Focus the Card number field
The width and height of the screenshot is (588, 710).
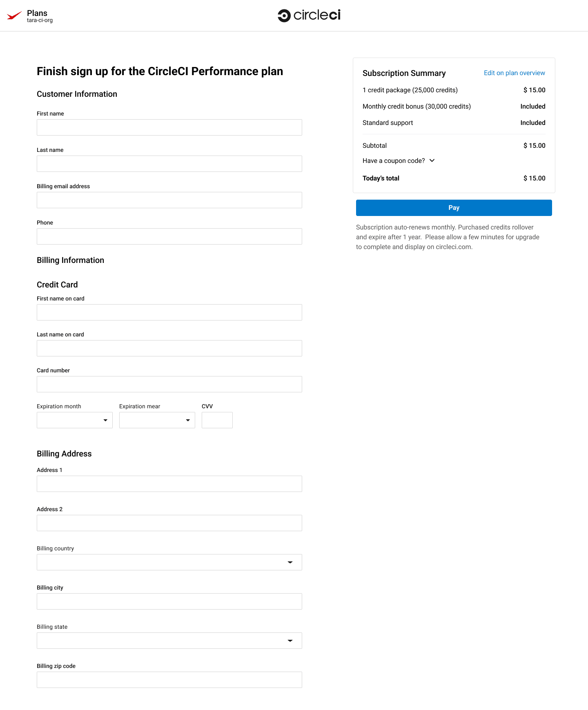pyautogui.click(x=169, y=384)
